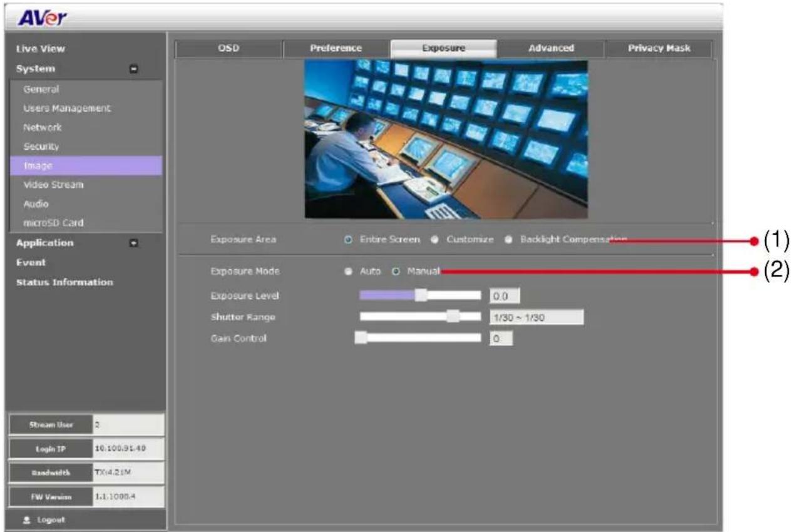
Task: Select Entire Screen exposure area
Action: [x=349, y=240]
